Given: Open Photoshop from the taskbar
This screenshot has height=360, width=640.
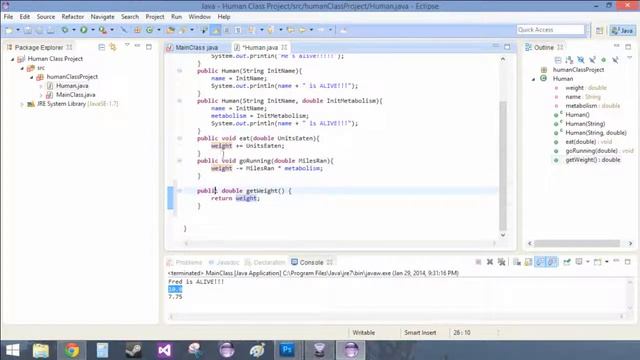Looking at the screenshot, I should click(x=287, y=350).
